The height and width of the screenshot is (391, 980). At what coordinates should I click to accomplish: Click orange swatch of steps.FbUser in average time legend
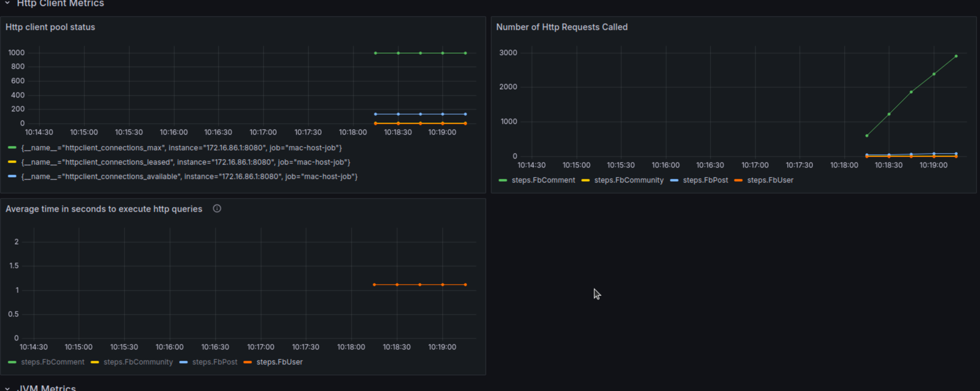pyautogui.click(x=248, y=362)
